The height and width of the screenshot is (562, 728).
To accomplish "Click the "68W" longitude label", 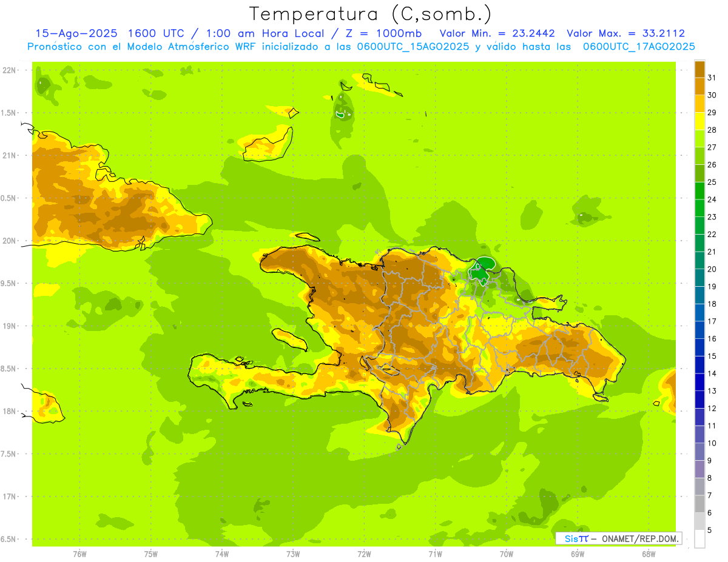I will 649,554.
